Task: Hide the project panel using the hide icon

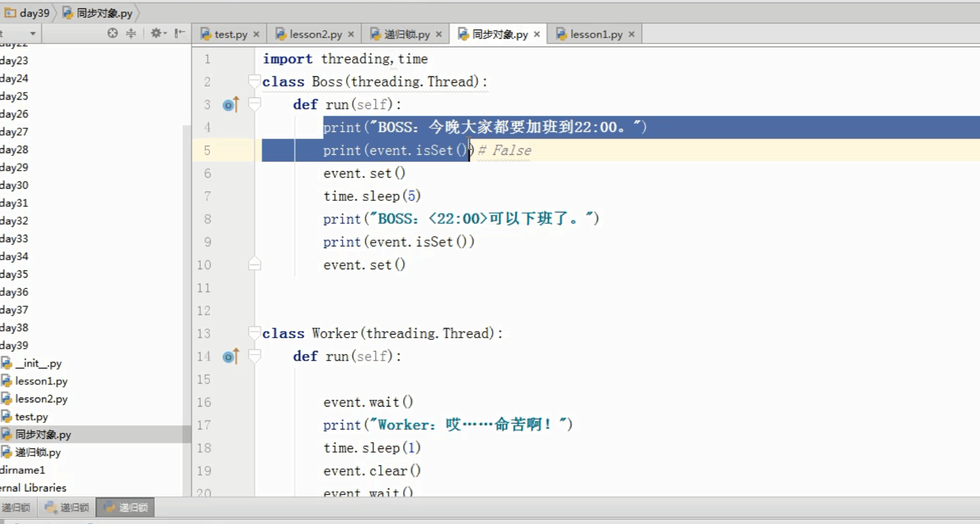Action: (x=180, y=33)
